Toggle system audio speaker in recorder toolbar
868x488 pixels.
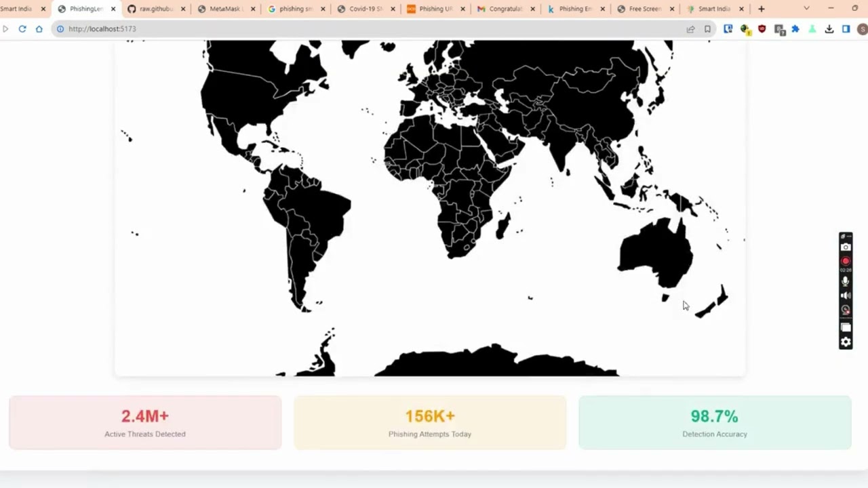point(846,296)
